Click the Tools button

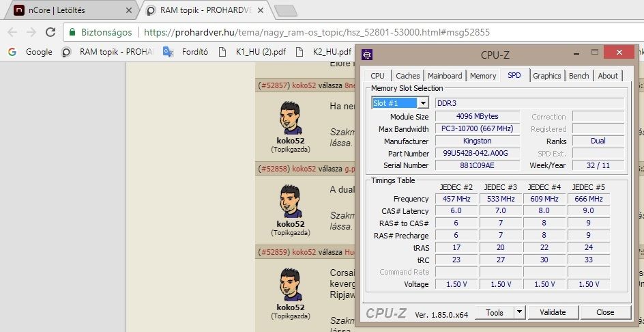pos(495,312)
